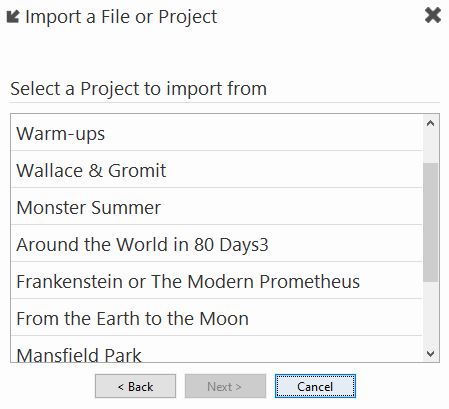Viewport: 449px width, 409px height.
Task: Choose the Wallace & Gromit project
Action: 217,170
